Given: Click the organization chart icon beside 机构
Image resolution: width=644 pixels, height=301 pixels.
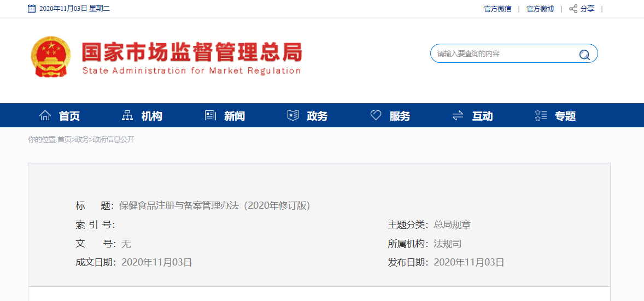Looking at the screenshot, I should point(127,115).
